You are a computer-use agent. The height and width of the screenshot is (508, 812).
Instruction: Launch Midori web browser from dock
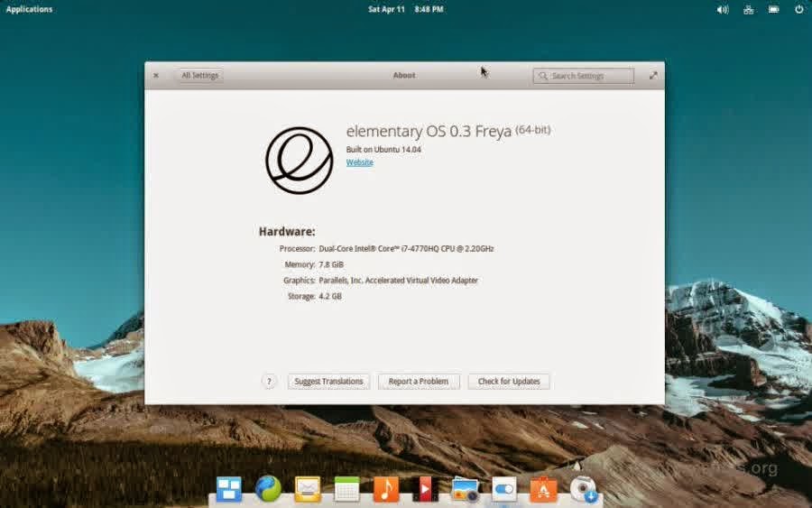(268, 488)
